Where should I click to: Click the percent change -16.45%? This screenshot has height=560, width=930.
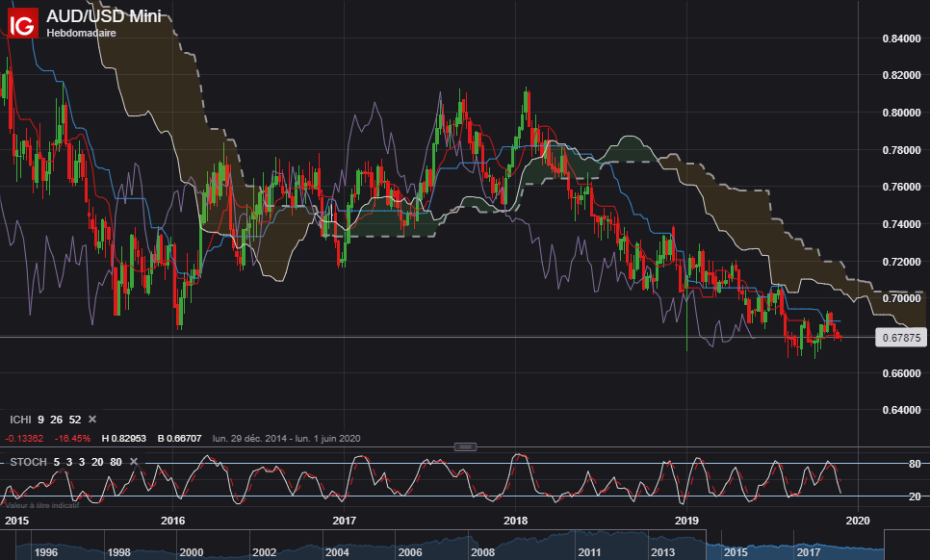click(72, 439)
